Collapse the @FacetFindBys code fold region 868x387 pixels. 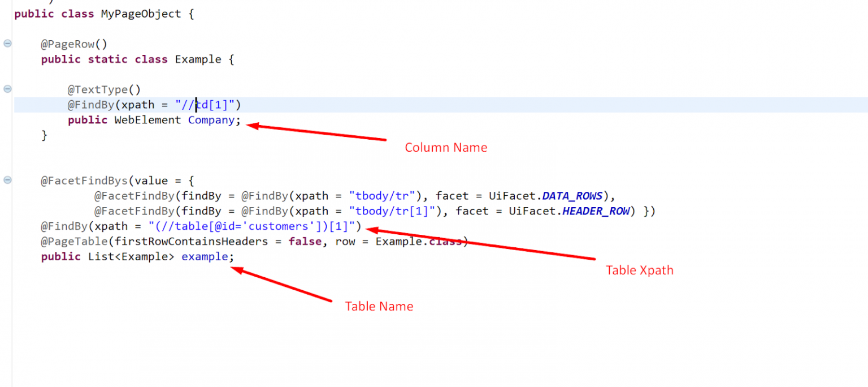[x=6, y=180]
